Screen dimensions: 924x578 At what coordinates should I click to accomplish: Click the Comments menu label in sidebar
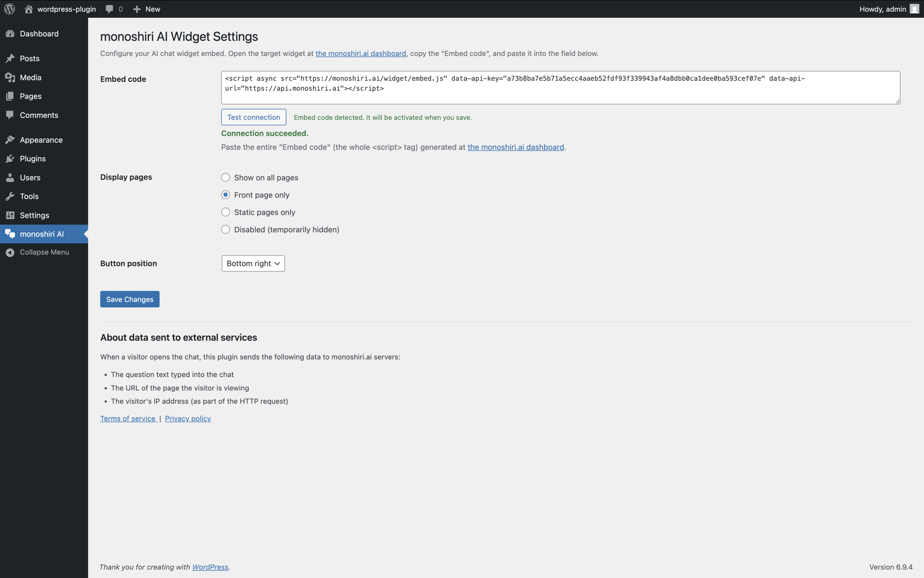pyautogui.click(x=39, y=115)
